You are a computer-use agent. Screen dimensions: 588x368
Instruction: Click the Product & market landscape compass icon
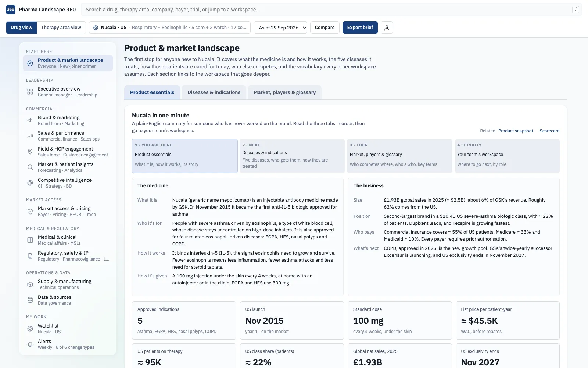pyautogui.click(x=30, y=63)
